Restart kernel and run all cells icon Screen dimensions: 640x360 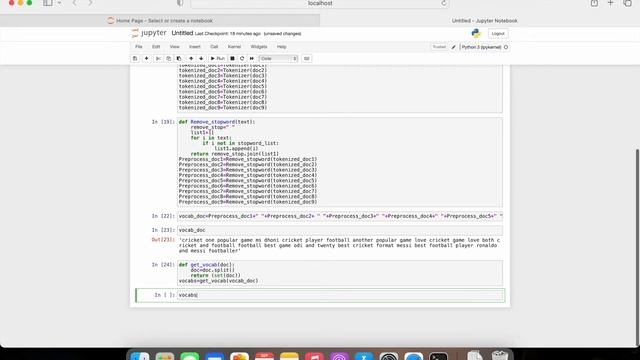252,58
